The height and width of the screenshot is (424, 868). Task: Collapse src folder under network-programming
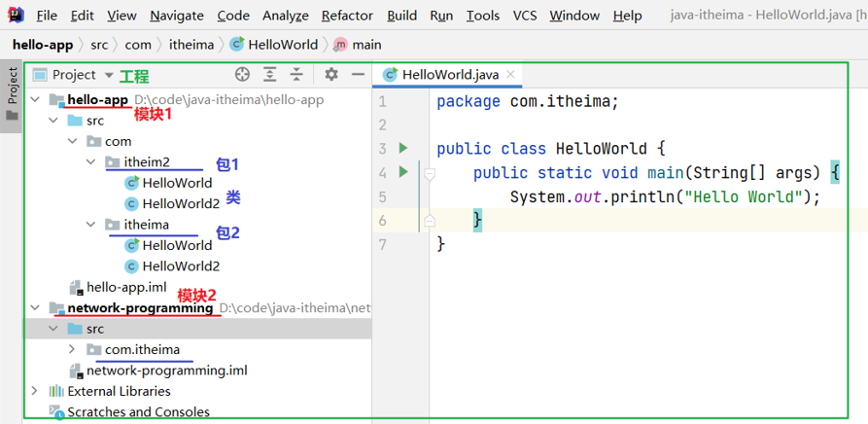click(x=53, y=329)
